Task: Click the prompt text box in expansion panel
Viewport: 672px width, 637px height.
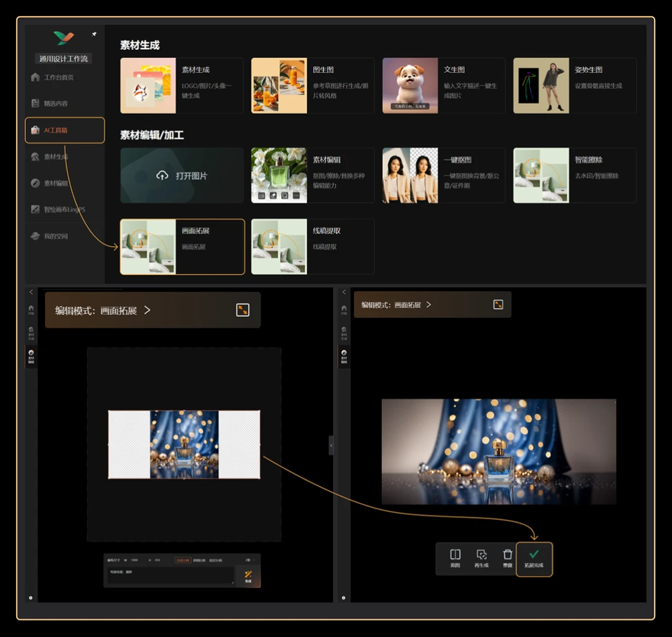Action: tap(170, 576)
